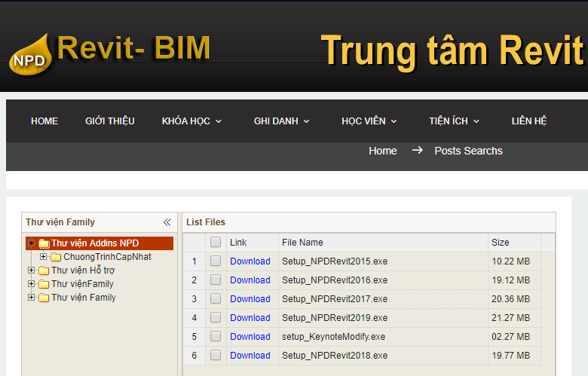Check the box for Setup_NPDRevit2018.exe
The height and width of the screenshot is (376, 588).
click(216, 355)
